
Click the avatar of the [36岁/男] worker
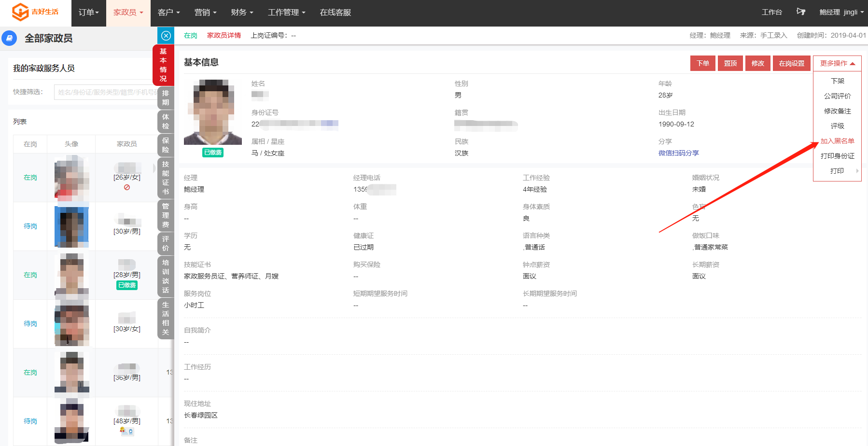coord(71,373)
